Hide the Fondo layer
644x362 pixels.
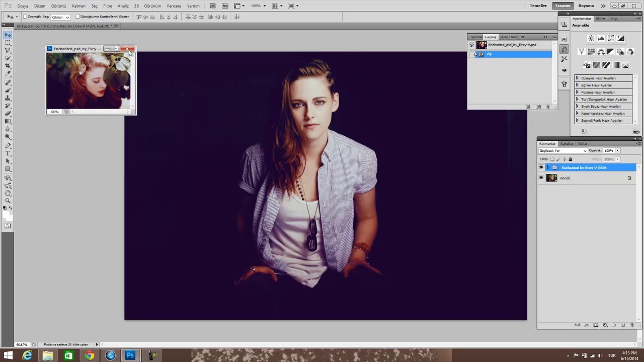[x=541, y=178]
